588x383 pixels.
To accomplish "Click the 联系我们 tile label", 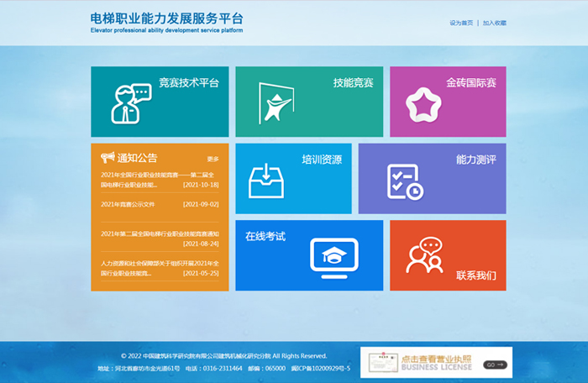I will click(x=476, y=275).
